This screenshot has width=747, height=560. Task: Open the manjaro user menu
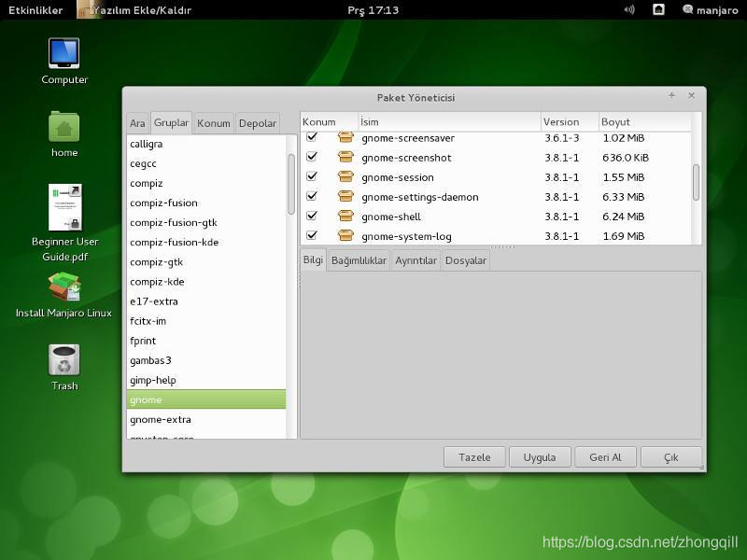tap(711, 10)
